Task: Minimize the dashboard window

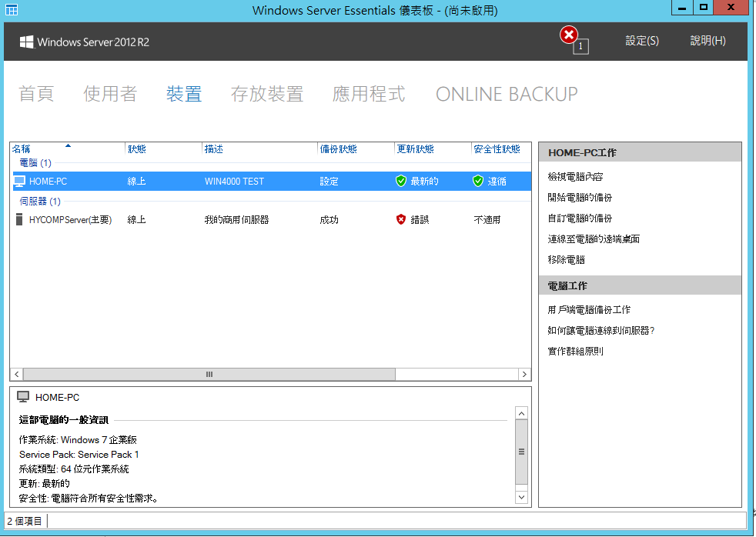Action: (682, 7)
